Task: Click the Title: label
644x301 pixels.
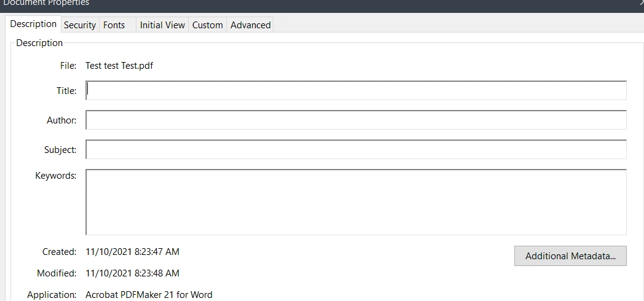Action: [66, 91]
